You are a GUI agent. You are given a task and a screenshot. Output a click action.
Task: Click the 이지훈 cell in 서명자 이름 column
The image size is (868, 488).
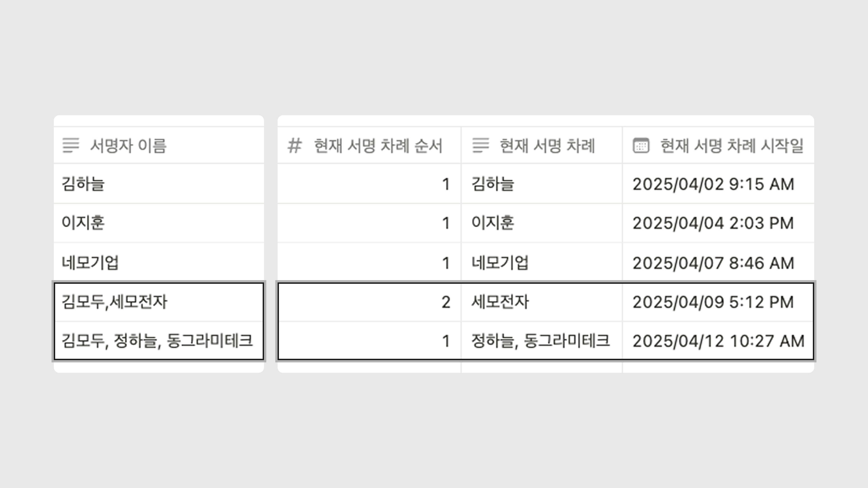click(83, 223)
